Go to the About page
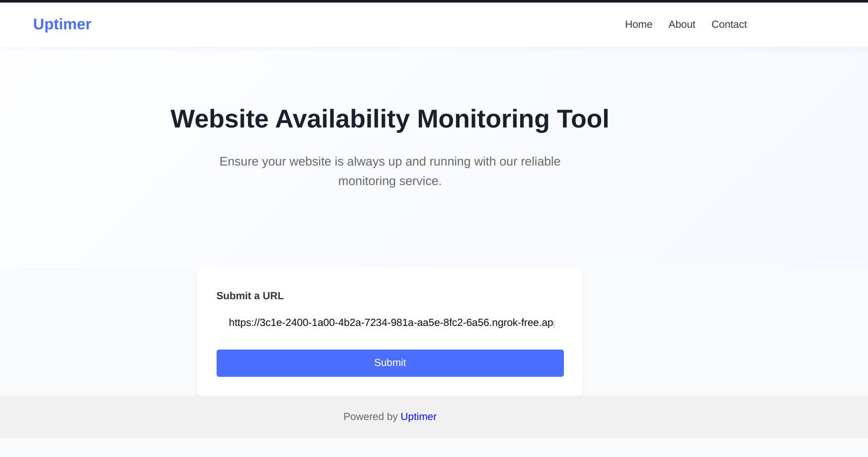This screenshot has height=457, width=868. coord(682,24)
